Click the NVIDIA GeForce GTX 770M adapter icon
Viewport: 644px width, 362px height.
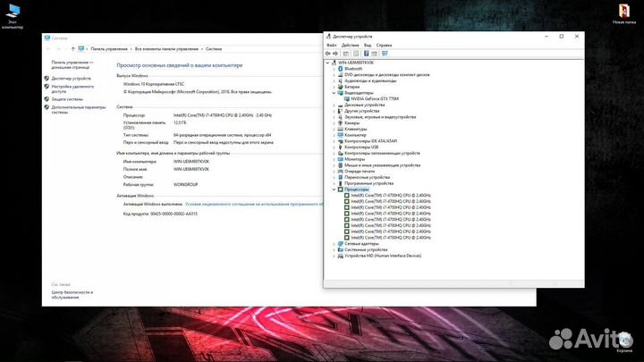pyautogui.click(x=347, y=99)
